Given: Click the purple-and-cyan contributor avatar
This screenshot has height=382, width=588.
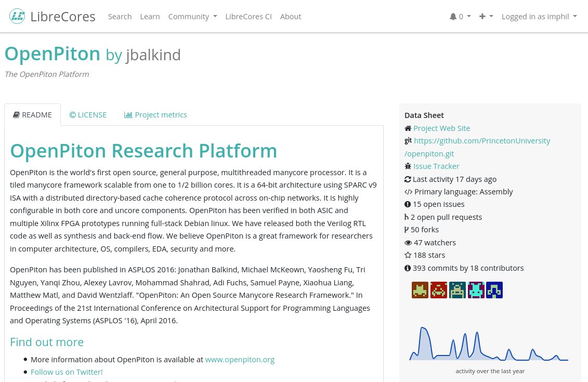Looking at the screenshot, I should coord(476,290).
